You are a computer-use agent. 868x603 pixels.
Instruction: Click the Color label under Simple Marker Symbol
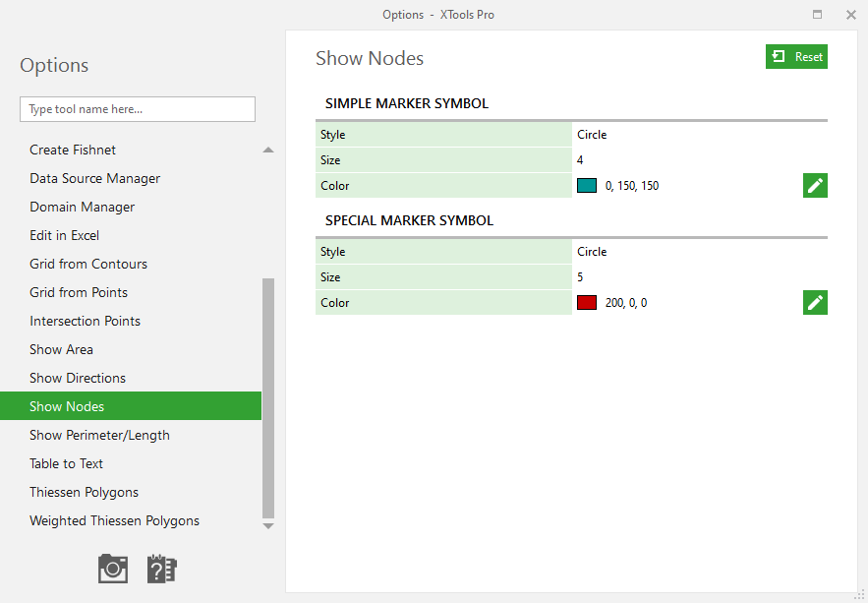point(335,186)
